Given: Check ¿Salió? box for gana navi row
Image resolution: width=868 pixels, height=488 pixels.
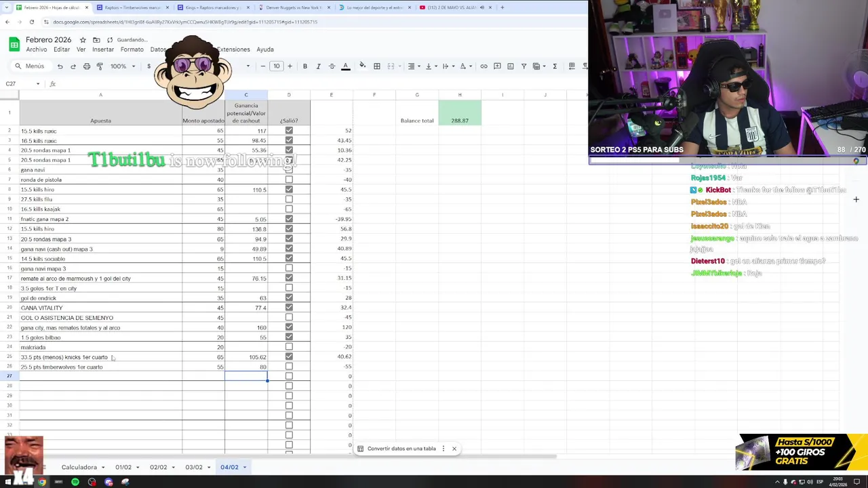Looking at the screenshot, I should tap(289, 170).
